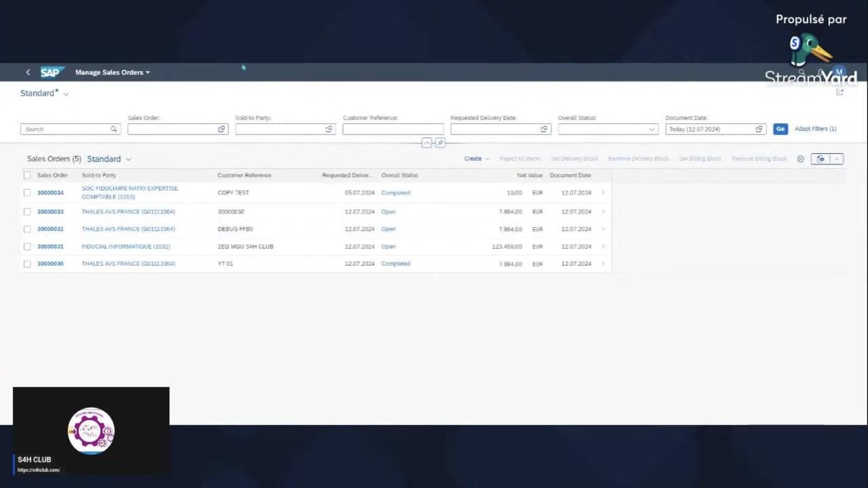Click the share icon near Standard variant
Viewport: 868px width, 488px height.
[x=839, y=92]
